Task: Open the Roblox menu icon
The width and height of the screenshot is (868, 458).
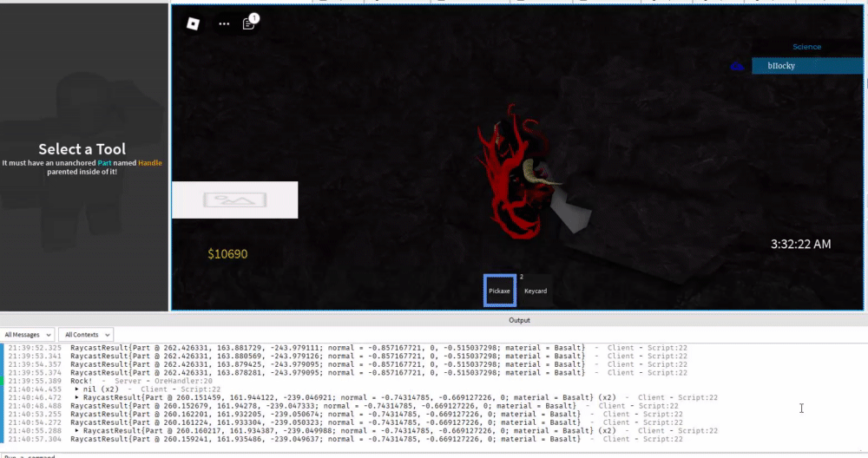Action: pos(193,23)
